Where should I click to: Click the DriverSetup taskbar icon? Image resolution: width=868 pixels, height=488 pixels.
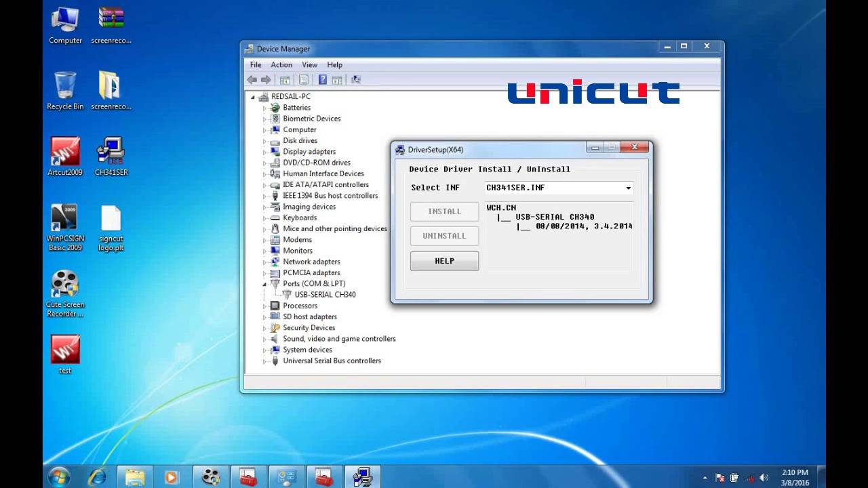pos(363,476)
